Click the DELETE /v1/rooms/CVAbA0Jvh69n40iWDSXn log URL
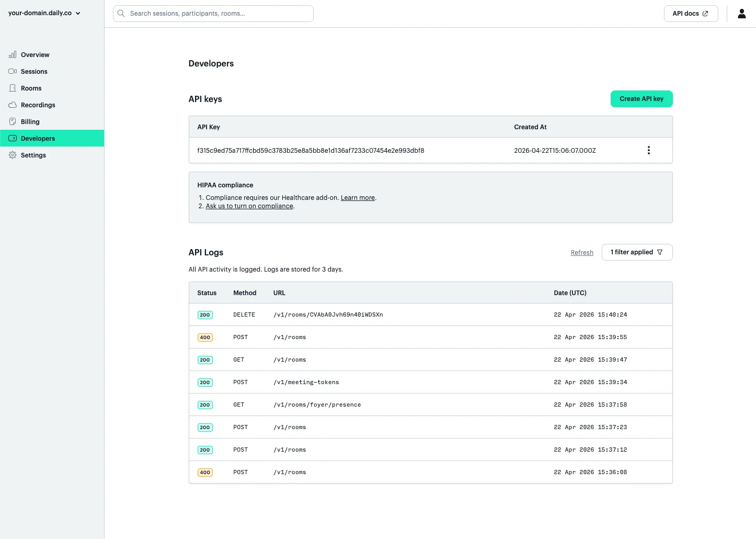 328,315
